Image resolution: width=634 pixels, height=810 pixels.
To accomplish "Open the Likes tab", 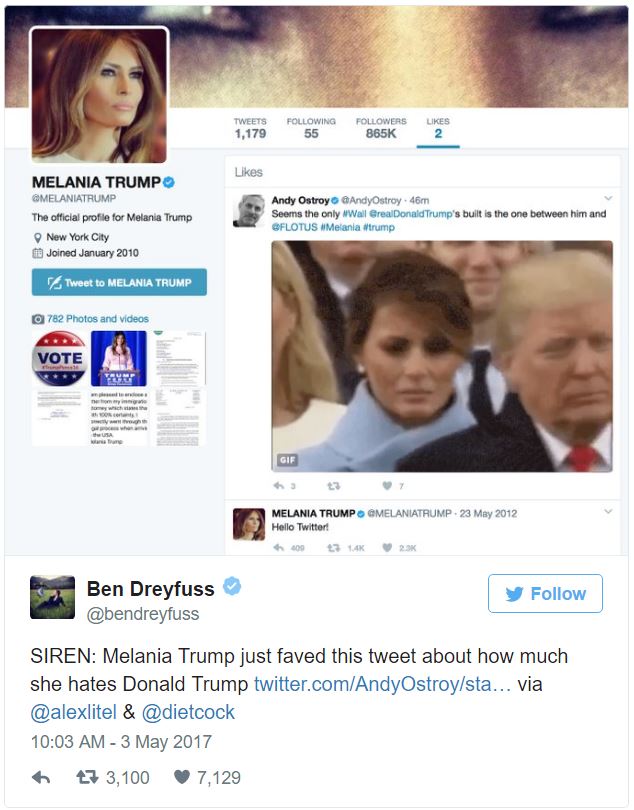I will tap(438, 128).
